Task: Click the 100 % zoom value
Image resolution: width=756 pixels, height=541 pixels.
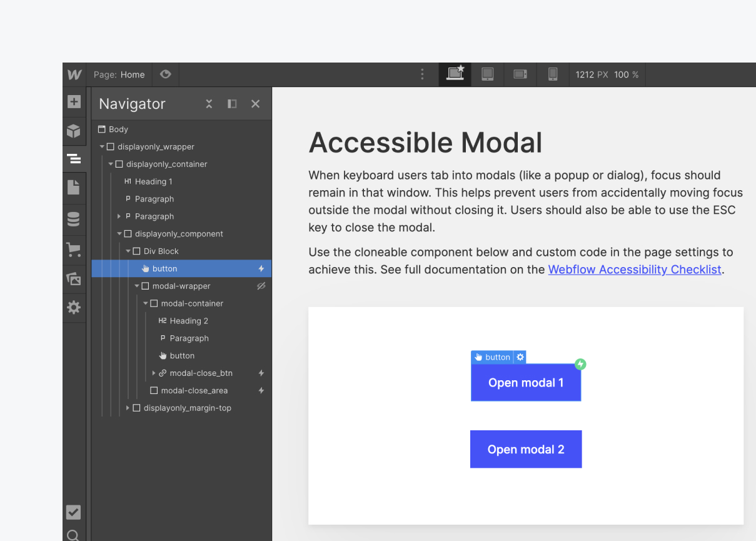Action: click(x=626, y=74)
